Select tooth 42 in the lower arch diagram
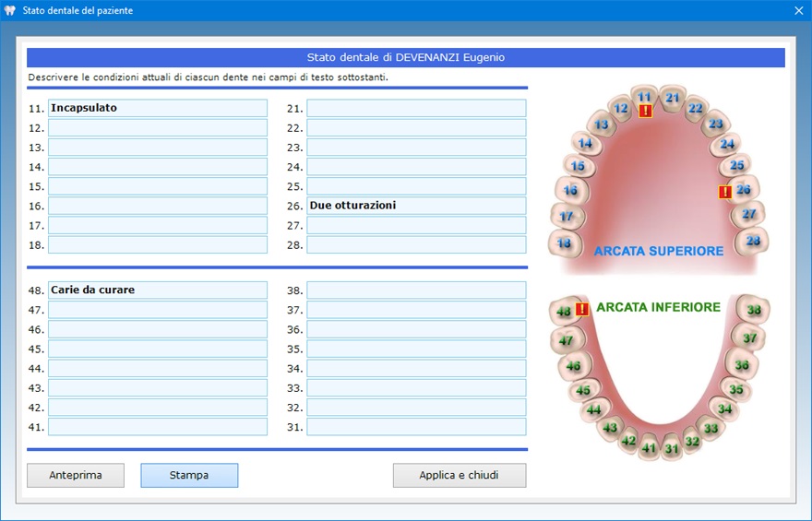 pos(628,440)
